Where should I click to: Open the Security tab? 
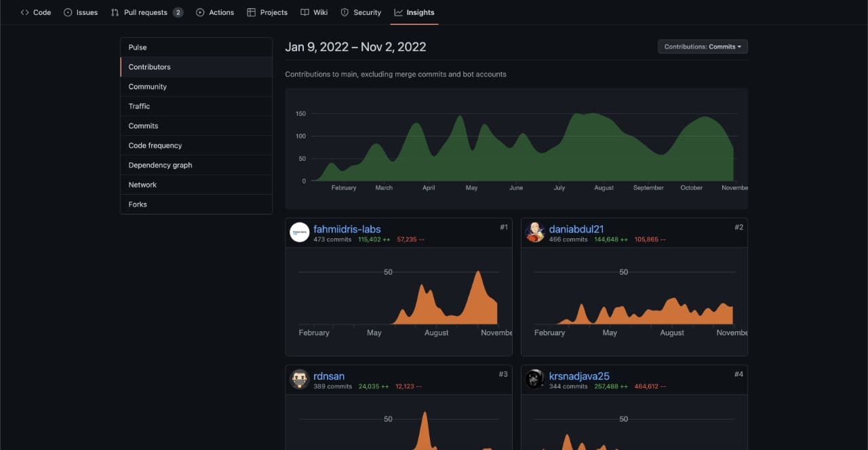(361, 12)
